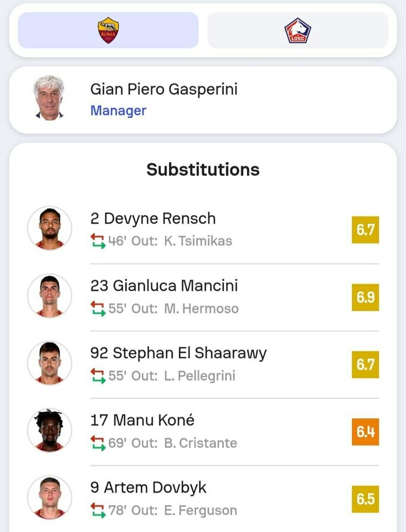
Task: Click the 6.7 rating badge for El Shaarawy
Action: 365,364
